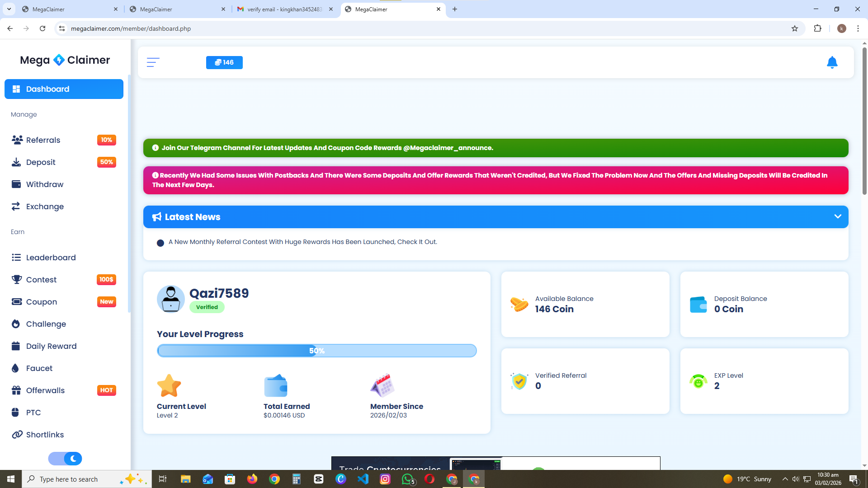Click the Exchange arrows icon
The image size is (868, 488).
tap(16, 206)
